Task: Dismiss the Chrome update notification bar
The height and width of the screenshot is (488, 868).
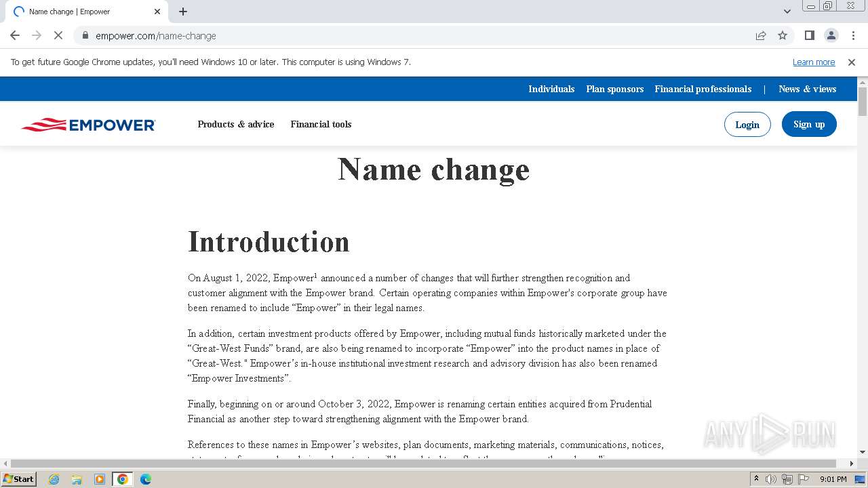Action: 852,62
